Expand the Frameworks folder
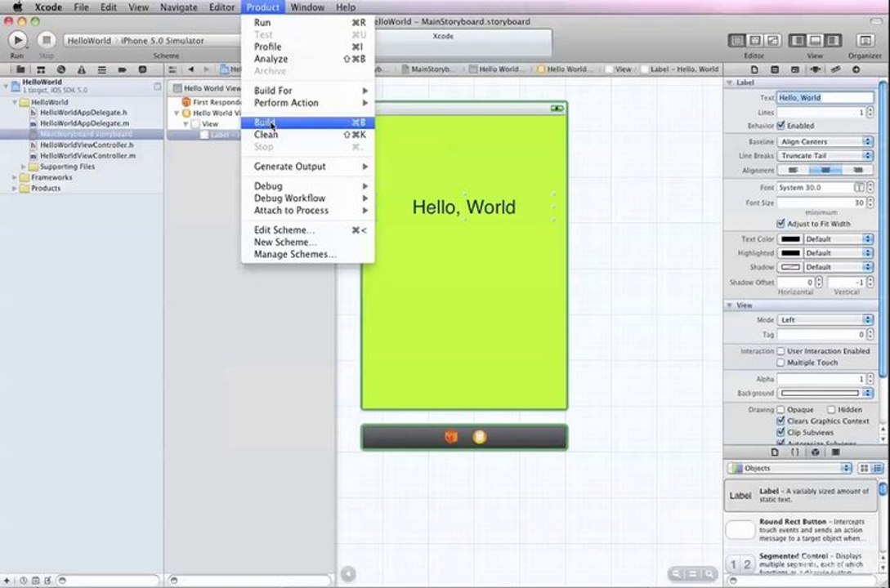 [15, 177]
